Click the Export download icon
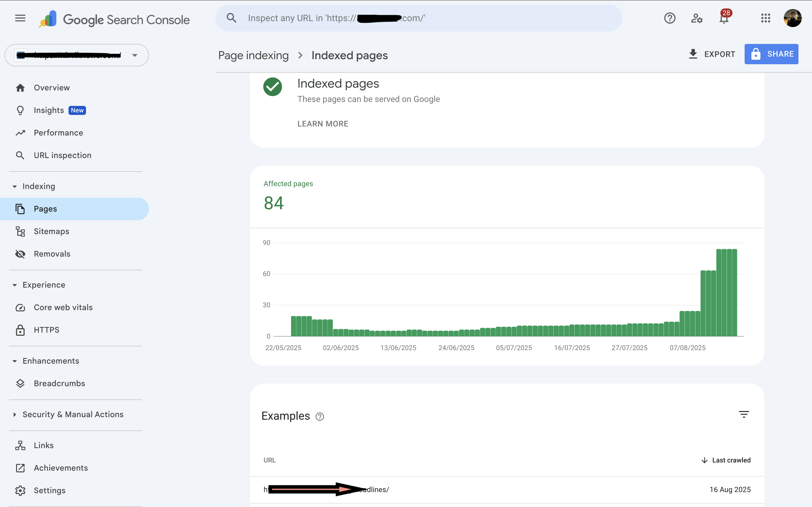The height and width of the screenshot is (507, 812). [x=693, y=54]
